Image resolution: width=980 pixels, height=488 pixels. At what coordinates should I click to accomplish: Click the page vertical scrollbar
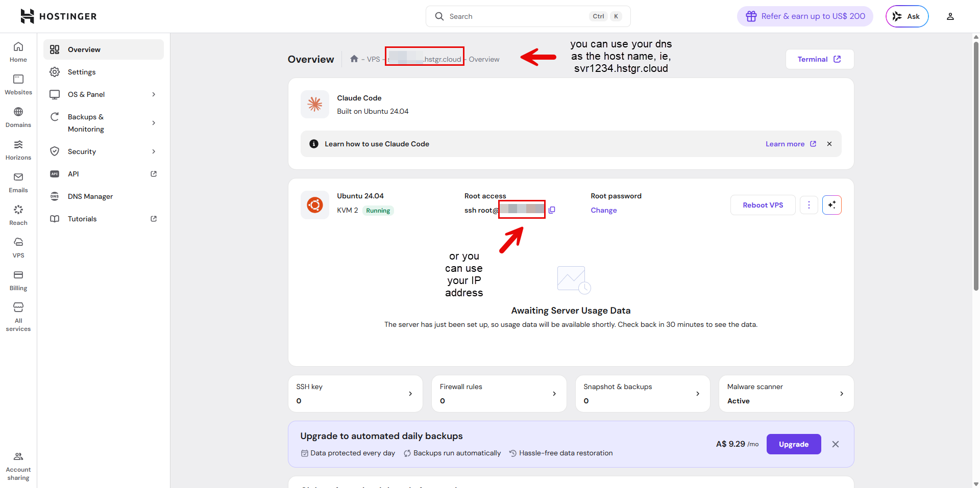tap(976, 165)
